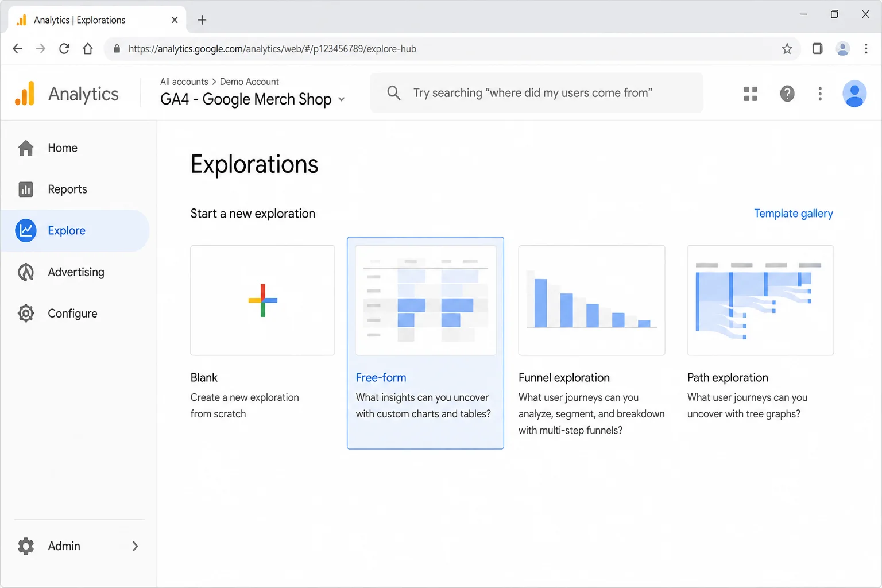Click the Google Analytics logo icon
This screenshot has height=588, width=882.
click(x=25, y=93)
